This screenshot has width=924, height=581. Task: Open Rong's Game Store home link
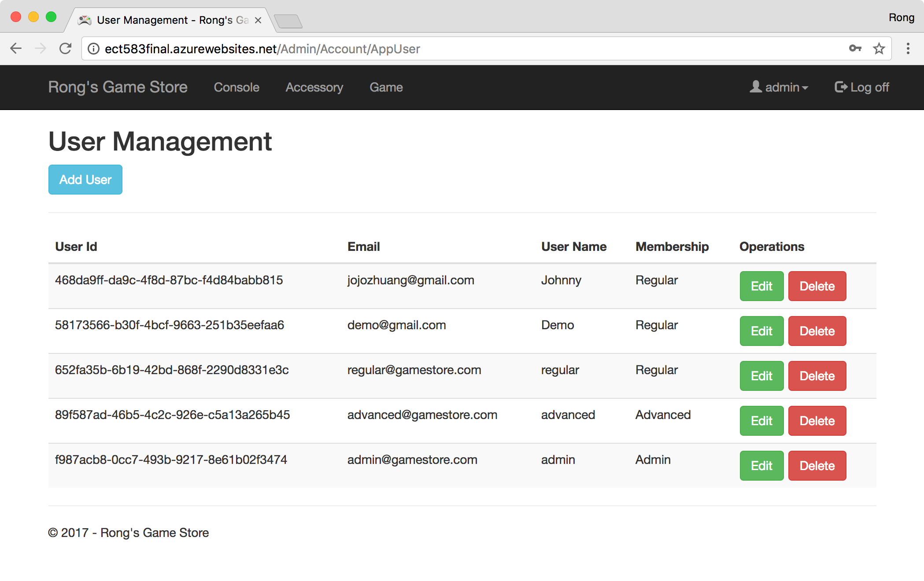point(118,87)
